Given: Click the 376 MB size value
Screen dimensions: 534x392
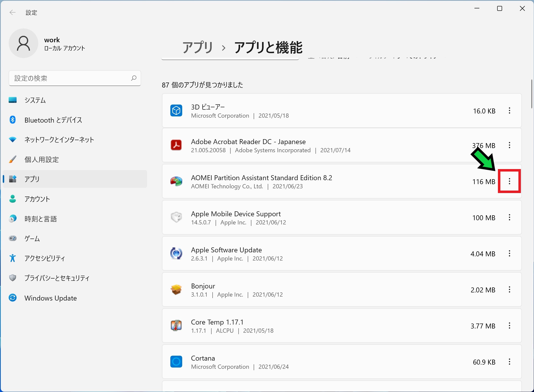Looking at the screenshot, I should point(484,146).
